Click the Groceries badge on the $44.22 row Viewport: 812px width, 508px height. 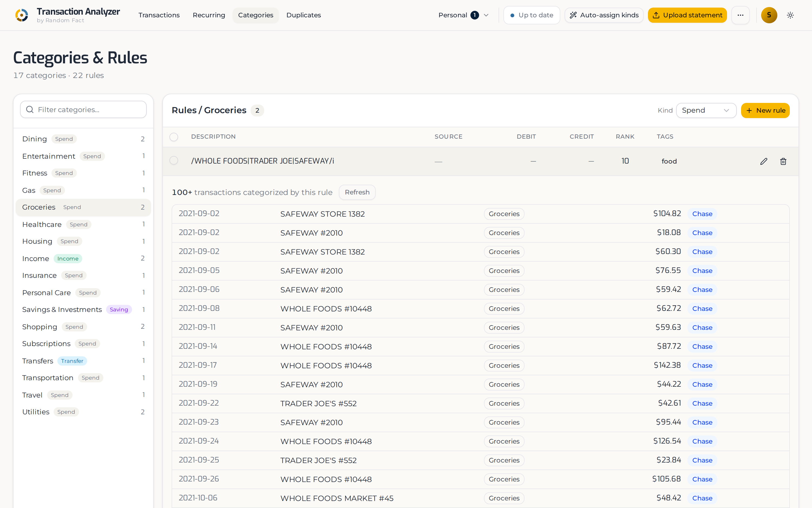pos(504,384)
